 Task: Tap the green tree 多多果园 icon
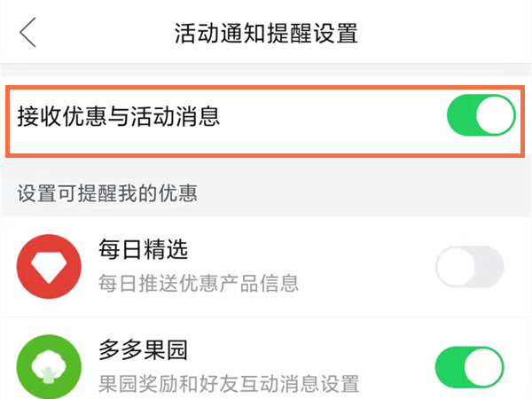point(49,366)
